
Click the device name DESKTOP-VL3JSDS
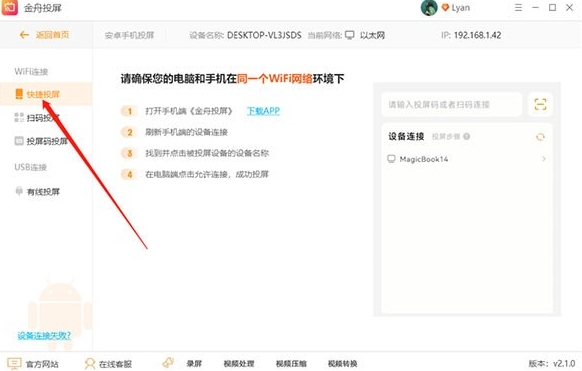pos(264,35)
